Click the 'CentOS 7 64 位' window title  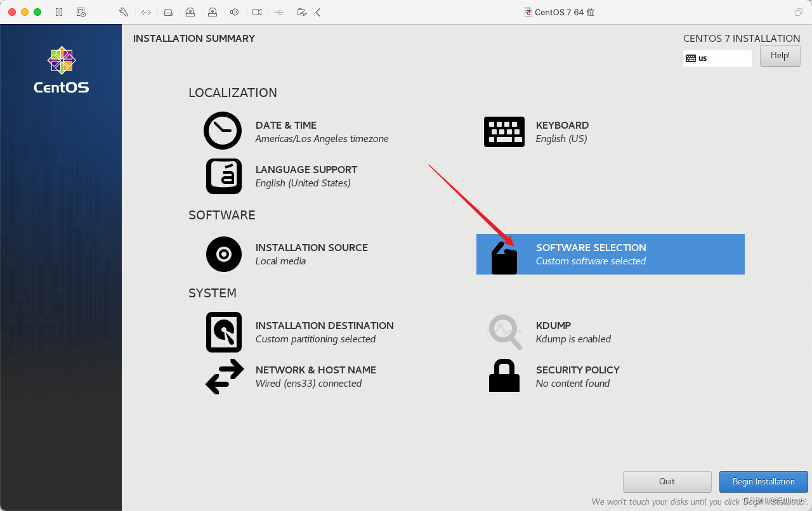click(x=565, y=12)
